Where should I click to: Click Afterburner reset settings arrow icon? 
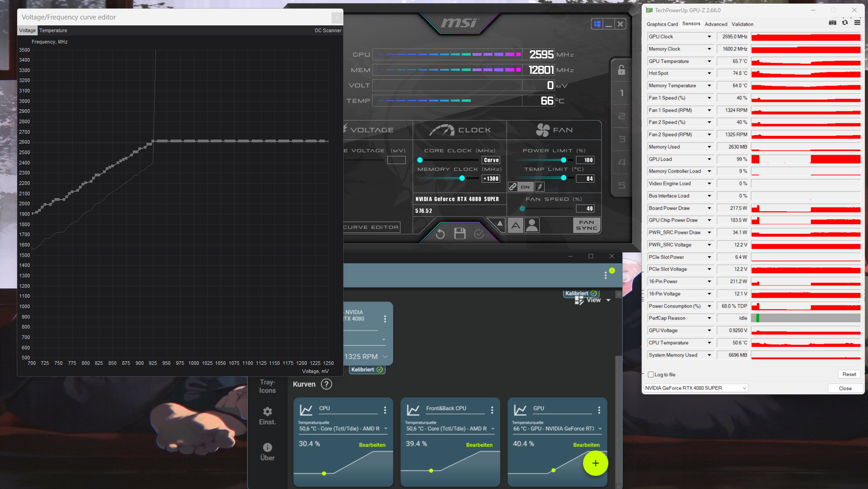[x=440, y=234]
